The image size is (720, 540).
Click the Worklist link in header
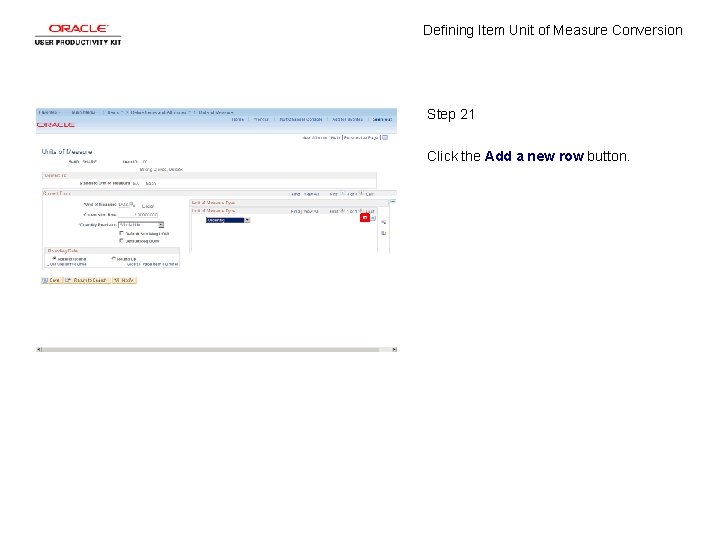[261, 119]
